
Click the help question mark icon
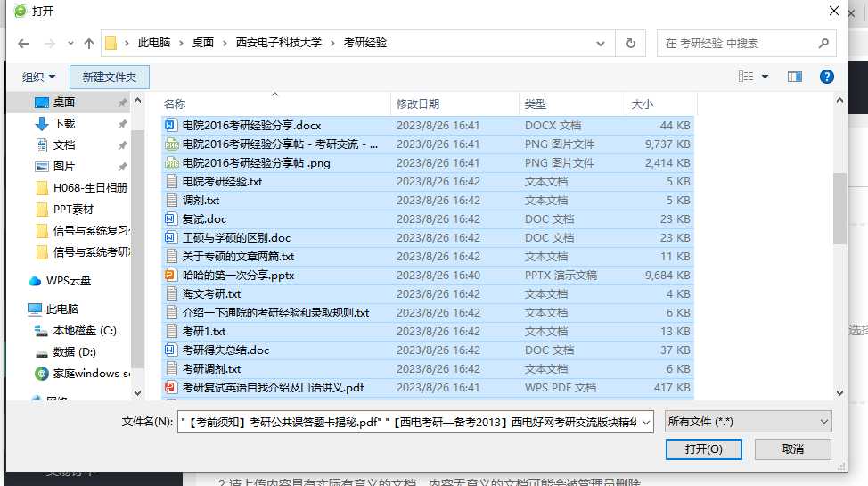click(x=826, y=78)
